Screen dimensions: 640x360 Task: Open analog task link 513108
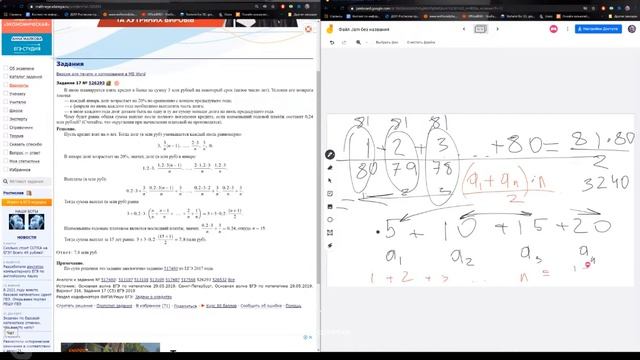(x=141, y=280)
